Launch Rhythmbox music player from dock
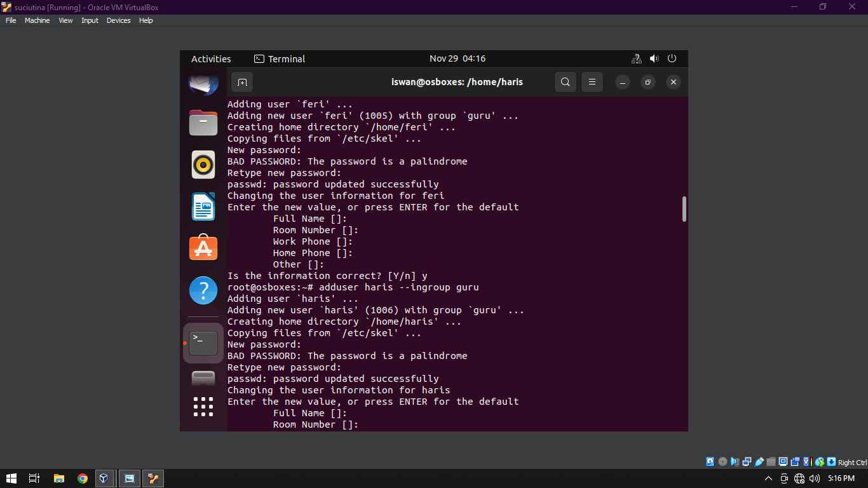 pos(203,165)
